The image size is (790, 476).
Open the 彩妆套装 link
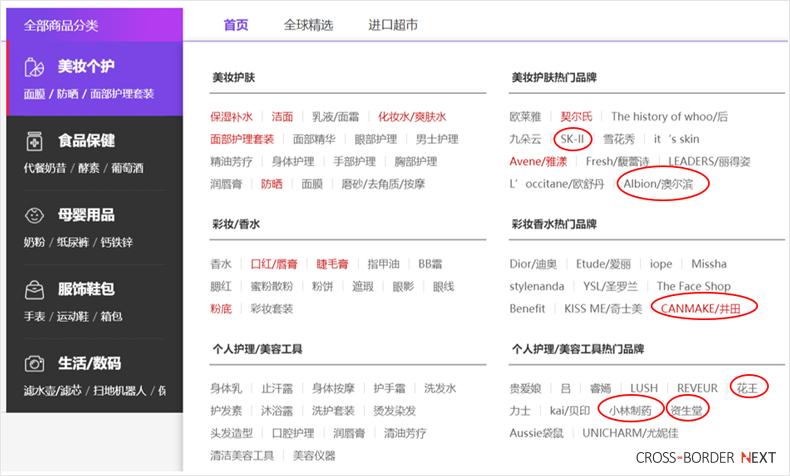tap(272, 309)
